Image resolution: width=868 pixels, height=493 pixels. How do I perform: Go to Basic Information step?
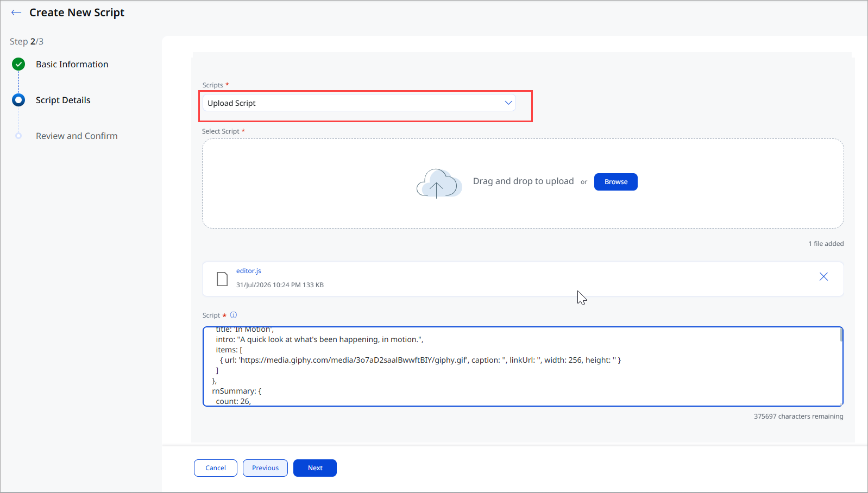point(72,65)
